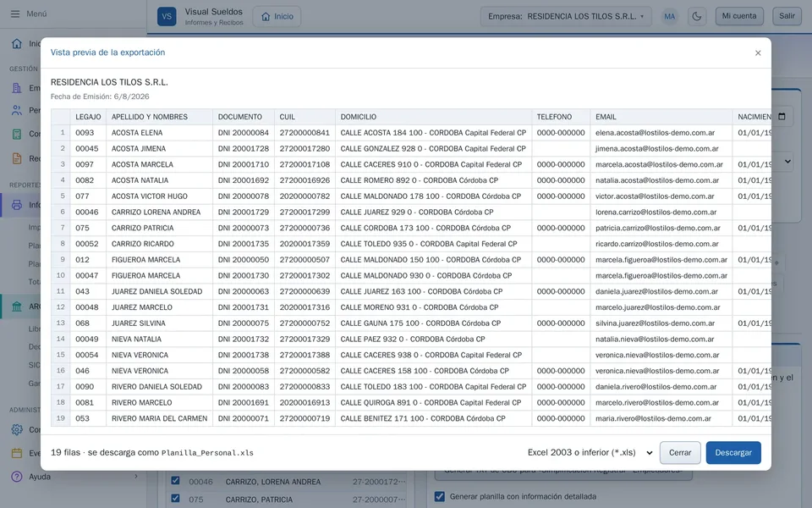Expand the Ayuda menu chevron
Screen dimensions: 812x508
(136, 477)
